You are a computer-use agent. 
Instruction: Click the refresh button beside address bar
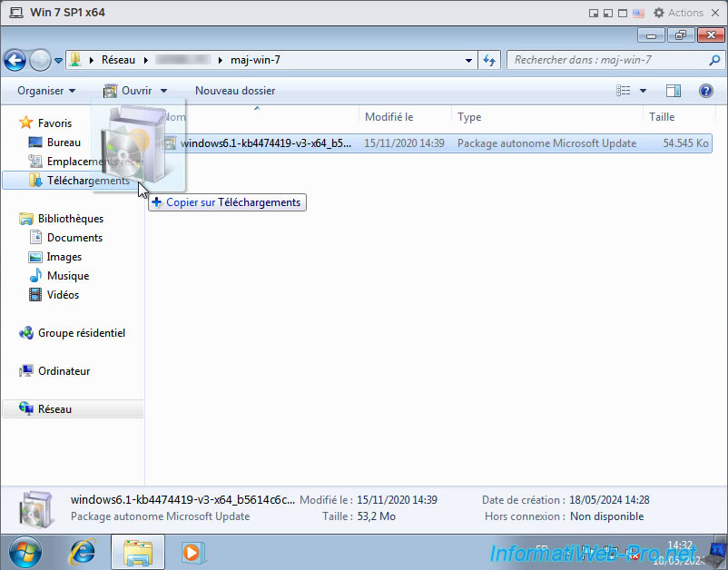pyautogui.click(x=489, y=60)
